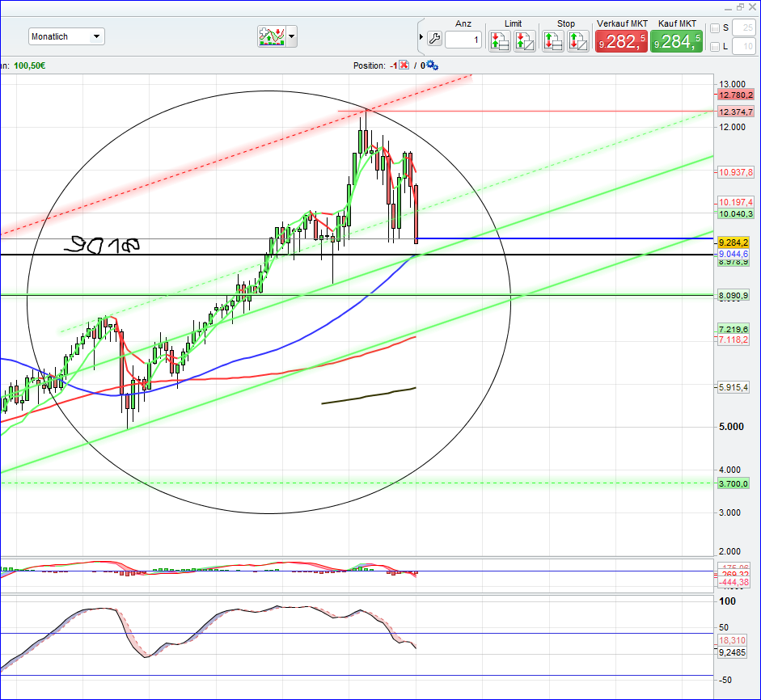Open the chart type dropdown arrow
The height and width of the screenshot is (700, 761).
(x=290, y=36)
